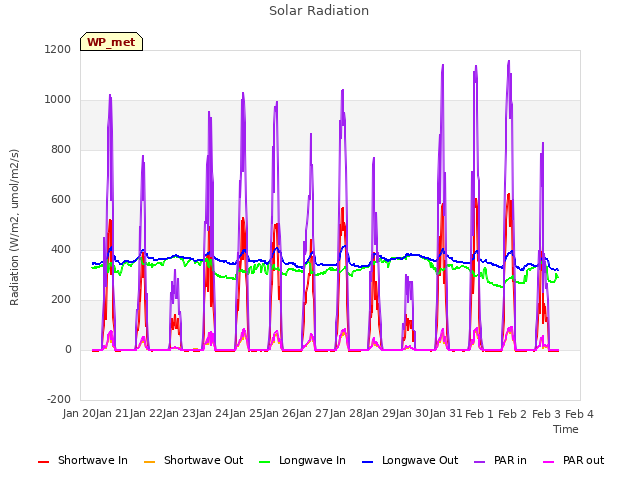
Task: Toggle the Longwave In legend entry
Action: [302, 460]
